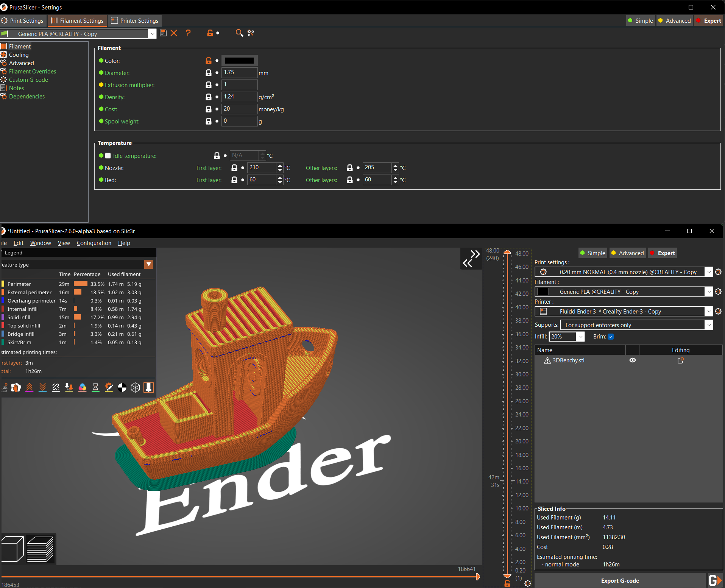Toggle shells cube icon in legend toolbar
Screen dimensions: 725x588
135,387
